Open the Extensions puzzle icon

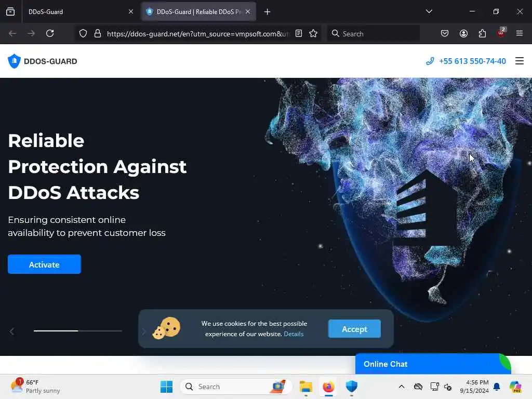click(482, 34)
